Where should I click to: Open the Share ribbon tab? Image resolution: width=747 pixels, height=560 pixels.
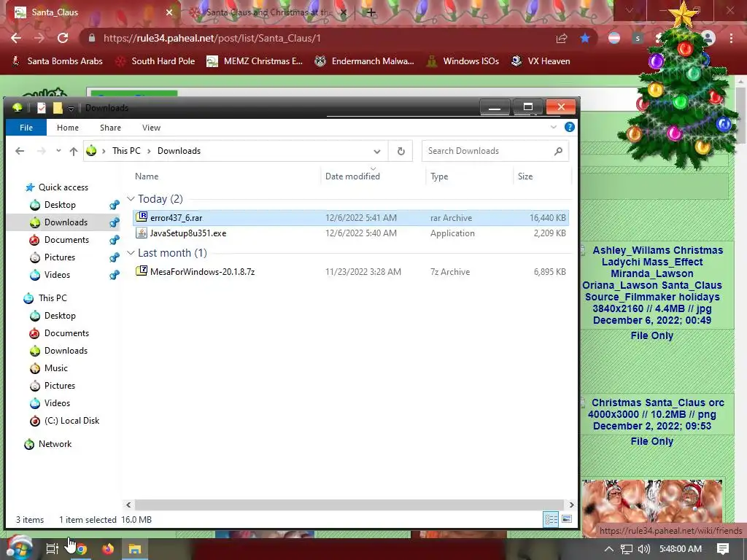110,128
